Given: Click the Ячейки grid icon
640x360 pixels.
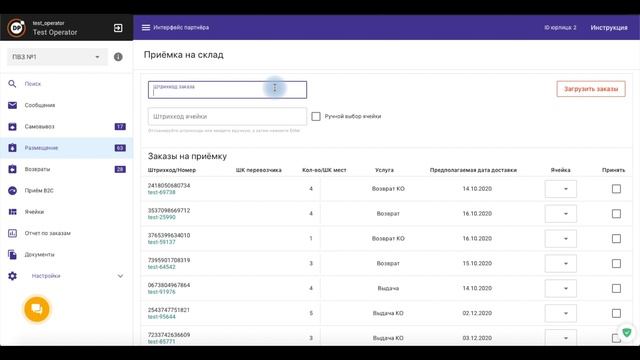Looking at the screenshot, I should click(x=12, y=212).
